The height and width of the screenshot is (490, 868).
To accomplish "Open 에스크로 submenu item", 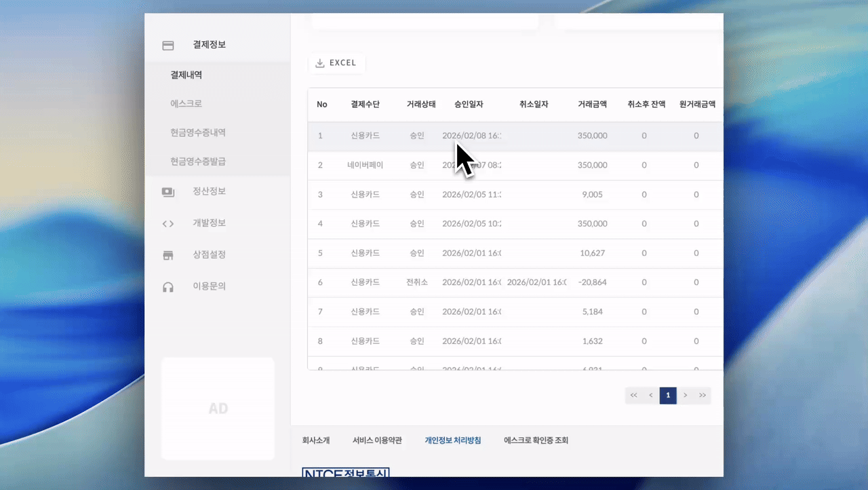I will pos(186,104).
